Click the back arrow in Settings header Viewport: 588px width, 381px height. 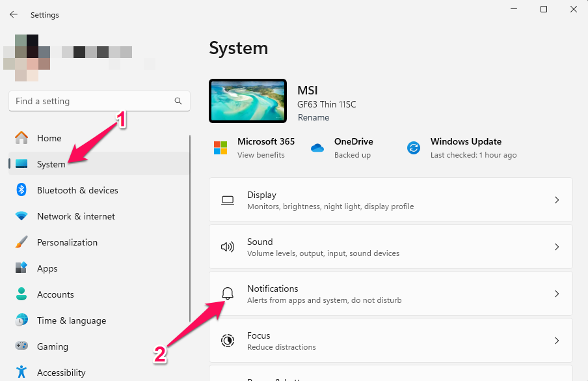click(x=14, y=14)
